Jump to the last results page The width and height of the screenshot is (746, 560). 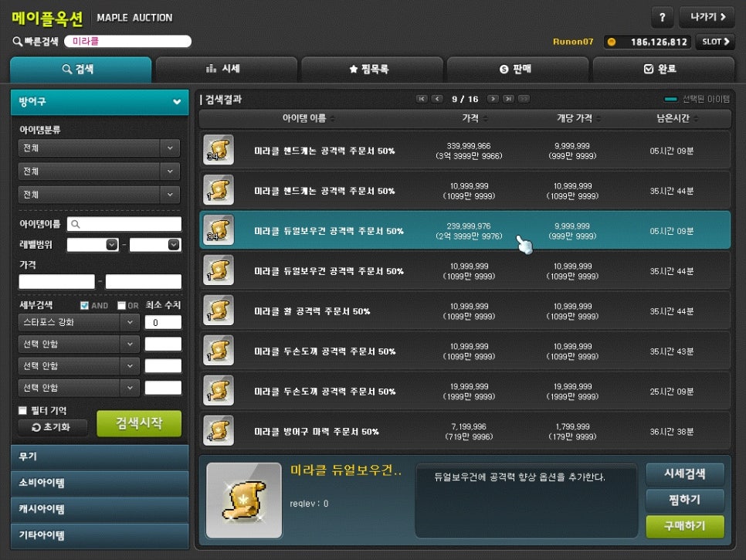(x=509, y=99)
